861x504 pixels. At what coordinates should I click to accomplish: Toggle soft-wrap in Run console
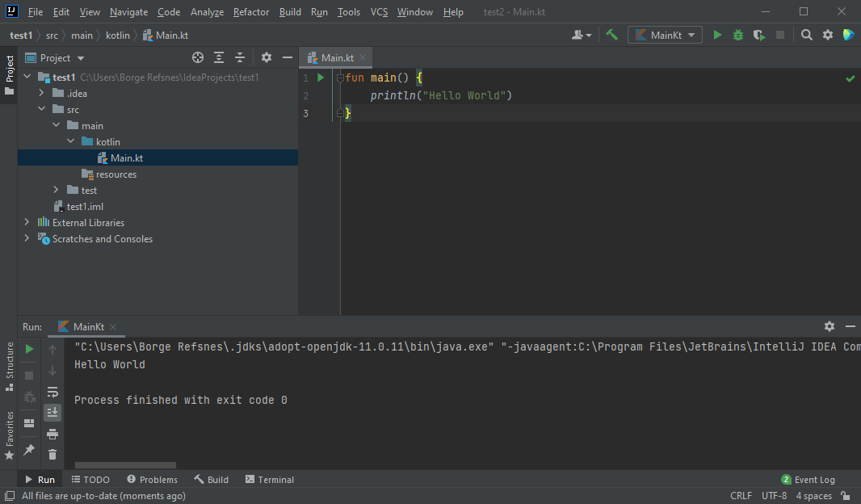click(52, 392)
